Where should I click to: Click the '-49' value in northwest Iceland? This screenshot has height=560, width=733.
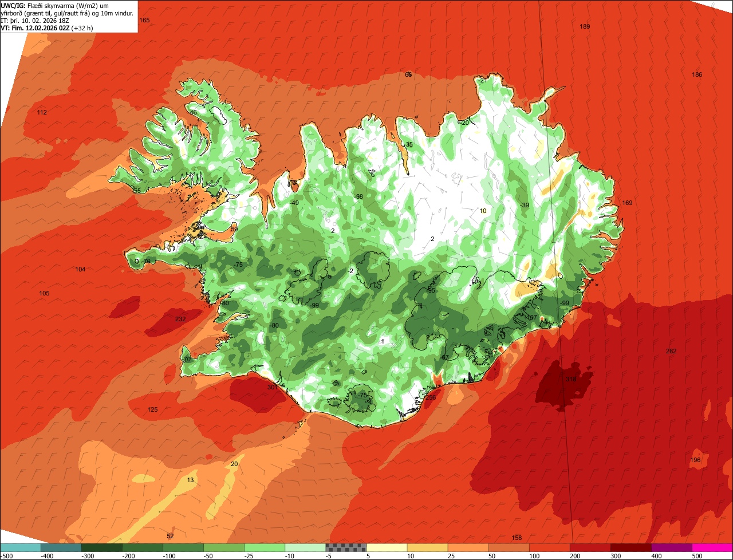[294, 203]
